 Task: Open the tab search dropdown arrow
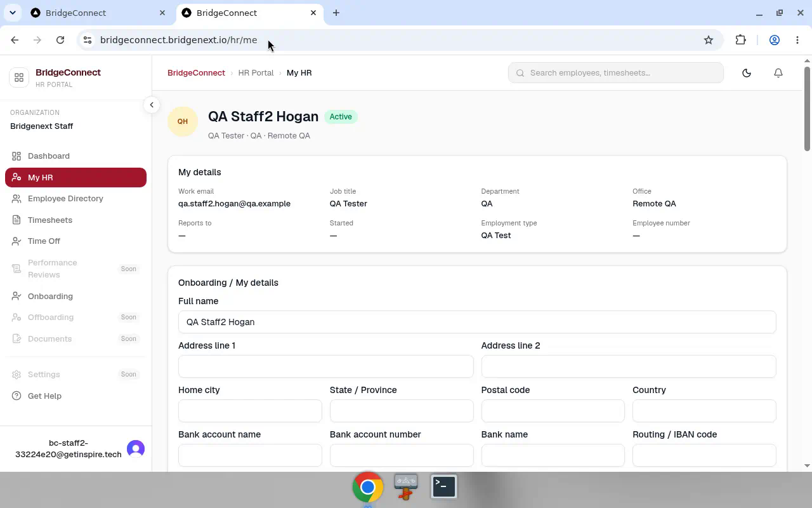point(12,13)
